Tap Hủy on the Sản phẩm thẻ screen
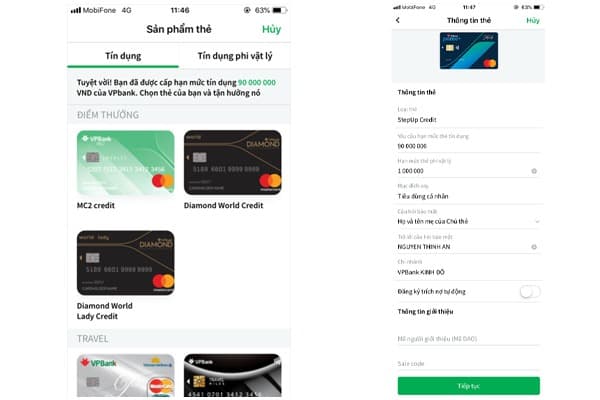The width and height of the screenshot is (600, 400). (271, 29)
